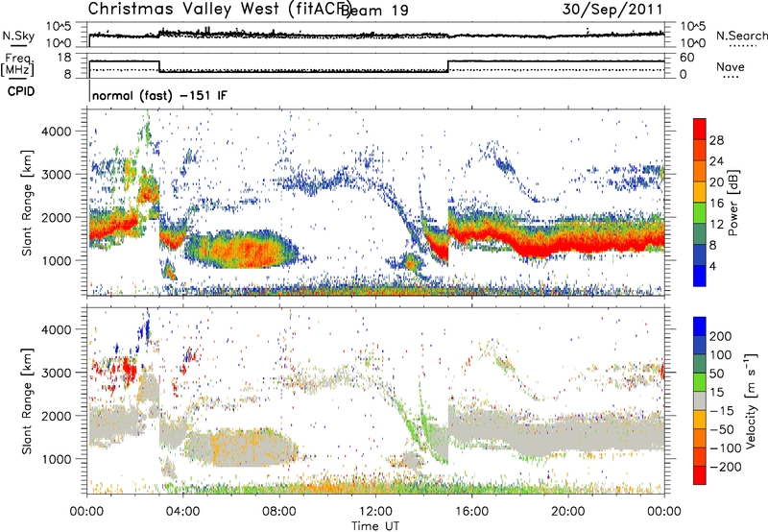Click the '20' value on power colorbar
This screenshot has height=532, width=768.
716,182
